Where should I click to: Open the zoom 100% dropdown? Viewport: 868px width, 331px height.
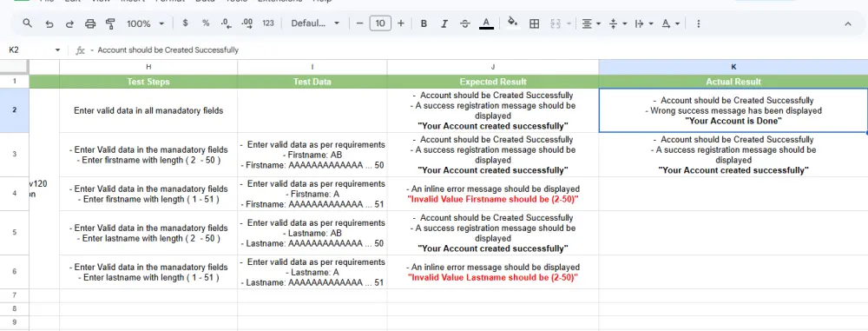(x=146, y=23)
